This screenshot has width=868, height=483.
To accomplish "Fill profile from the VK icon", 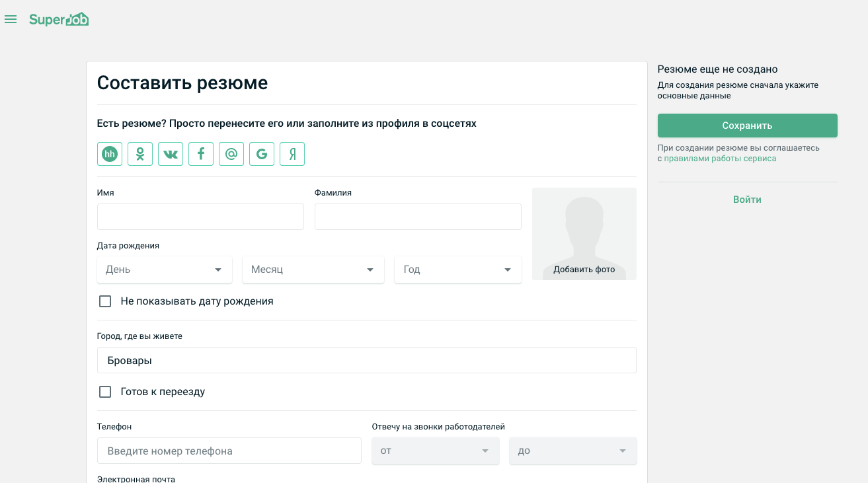I will tap(171, 154).
